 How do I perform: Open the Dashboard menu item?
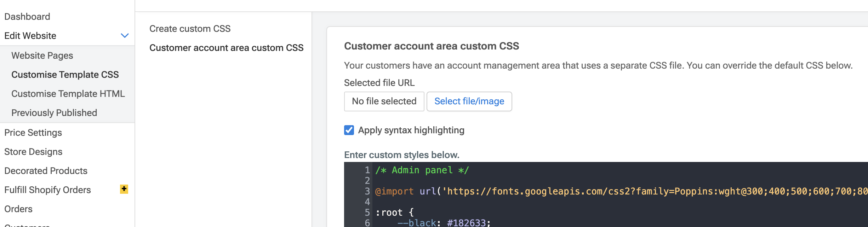click(27, 17)
